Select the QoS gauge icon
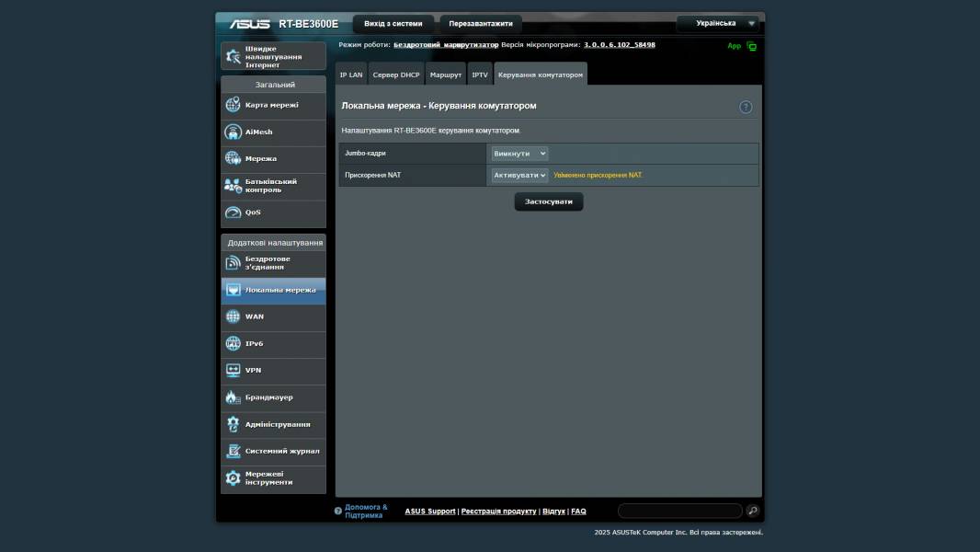980x552 pixels. tap(234, 213)
